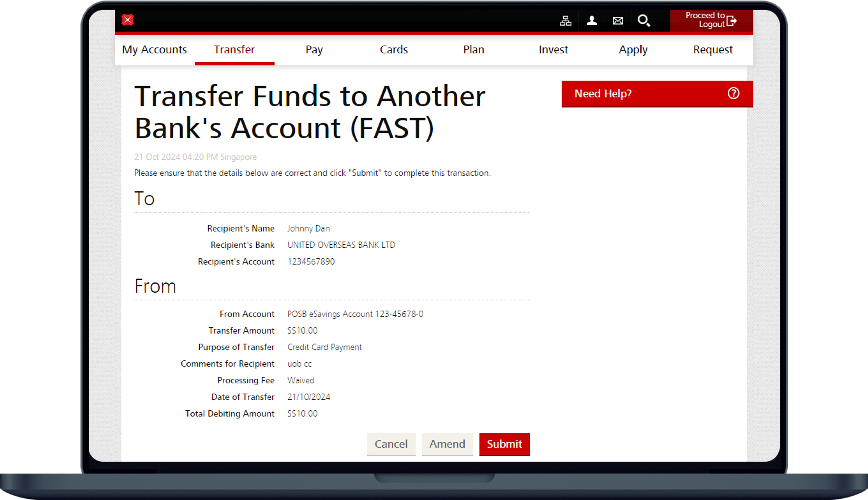The image size is (868, 500).
Task: Open the Cards menu
Action: 394,50
